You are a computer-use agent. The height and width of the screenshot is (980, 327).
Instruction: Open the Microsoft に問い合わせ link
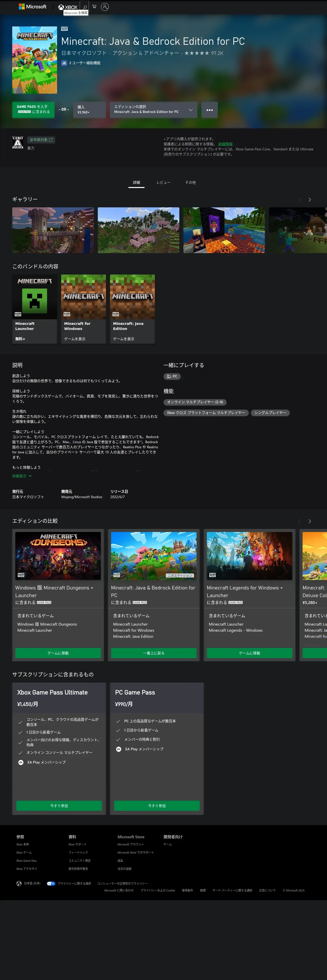coord(119,890)
